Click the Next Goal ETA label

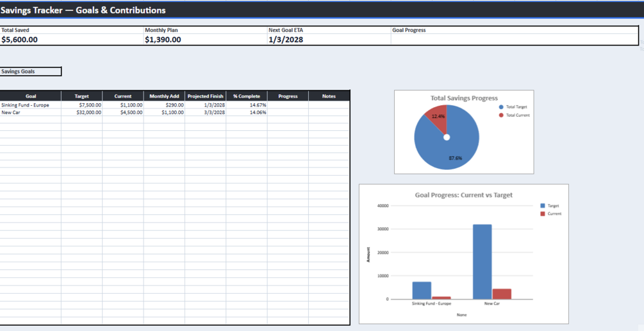tap(286, 30)
